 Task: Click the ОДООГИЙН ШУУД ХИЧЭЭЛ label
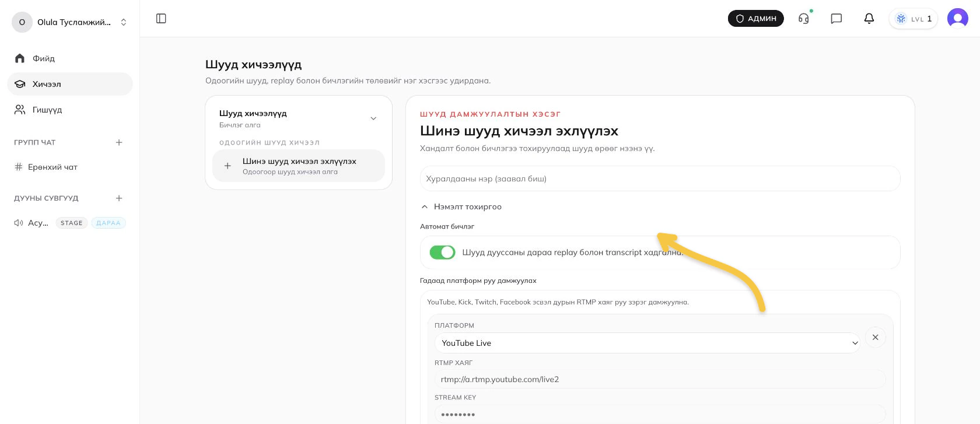tap(269, 142)
